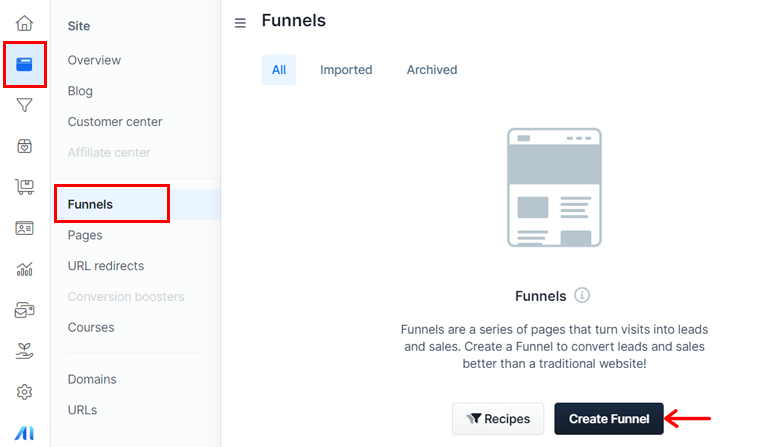Open the funnel-shaped sidebar icon

tap(24, 105)
